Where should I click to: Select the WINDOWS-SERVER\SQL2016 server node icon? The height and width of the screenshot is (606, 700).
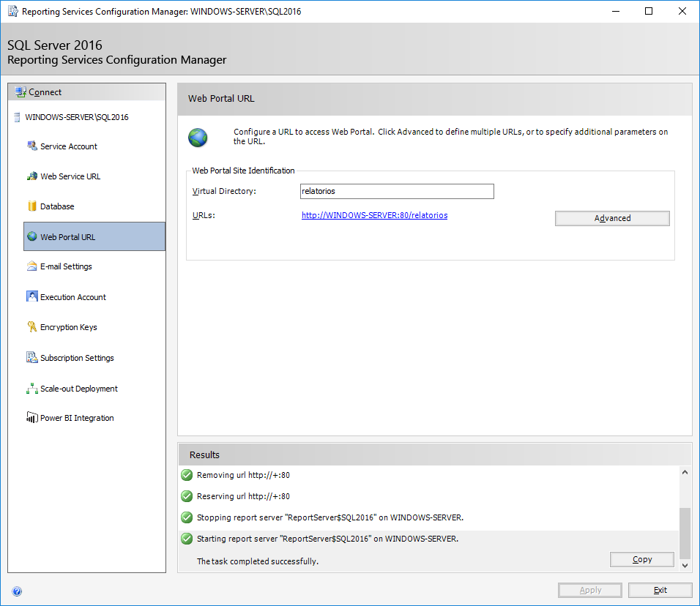(17, 117)
